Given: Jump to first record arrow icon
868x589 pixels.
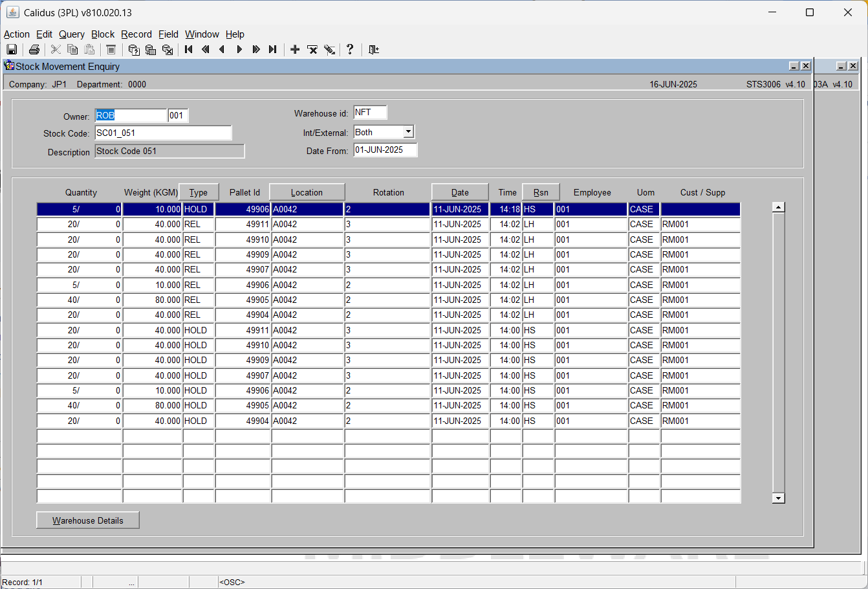Looking at the screenshot, I should pos(189,50).
